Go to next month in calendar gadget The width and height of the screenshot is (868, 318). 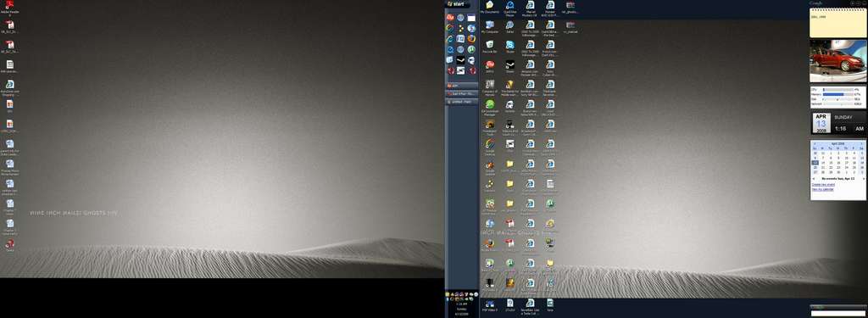pyautogui.click(x=861, y=143)
